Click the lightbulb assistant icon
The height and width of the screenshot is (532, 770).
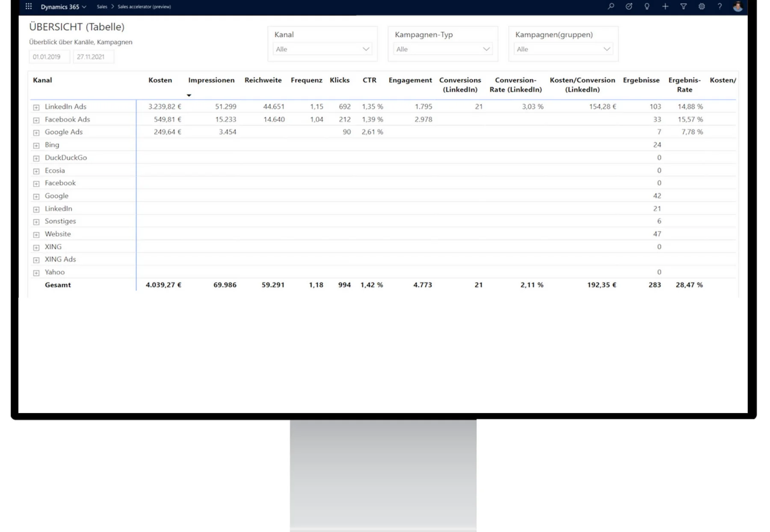pos(647,6)
